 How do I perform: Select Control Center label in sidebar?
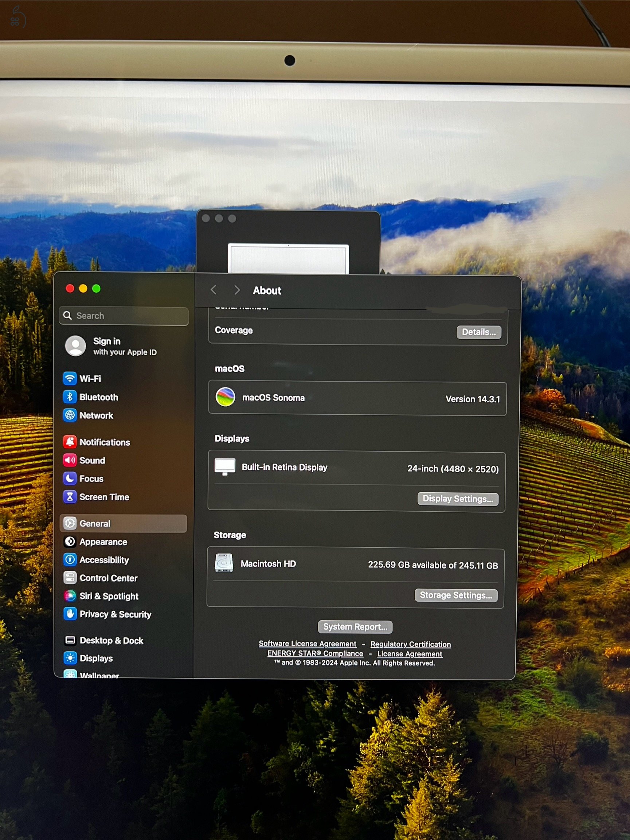tap(109, 578)
